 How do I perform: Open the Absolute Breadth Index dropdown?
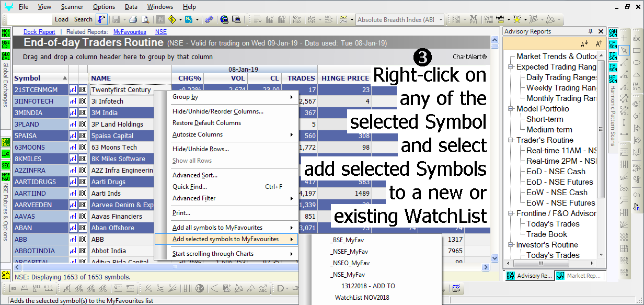pyautogui.click(x=440, y=20)
